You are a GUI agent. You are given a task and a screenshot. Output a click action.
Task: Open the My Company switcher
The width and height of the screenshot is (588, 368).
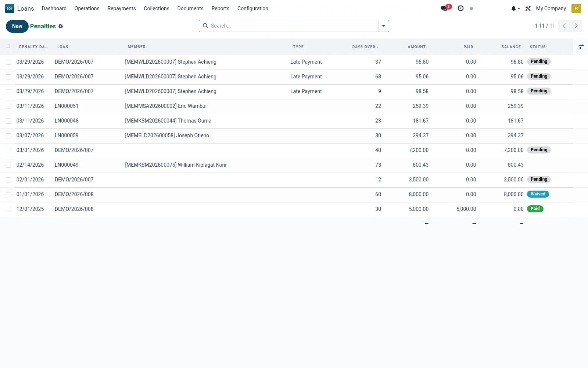coord(551,8)
